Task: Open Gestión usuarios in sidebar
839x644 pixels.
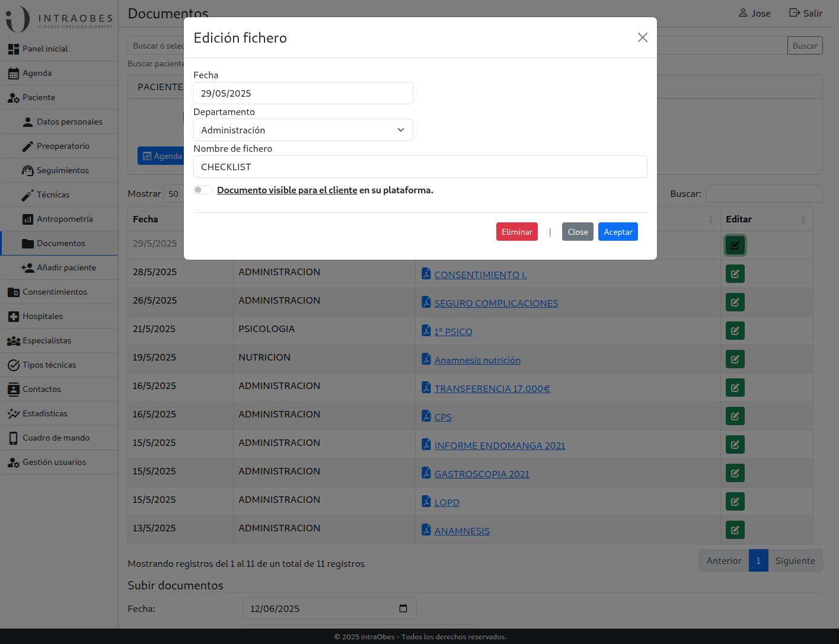Action: pos(59,462)
